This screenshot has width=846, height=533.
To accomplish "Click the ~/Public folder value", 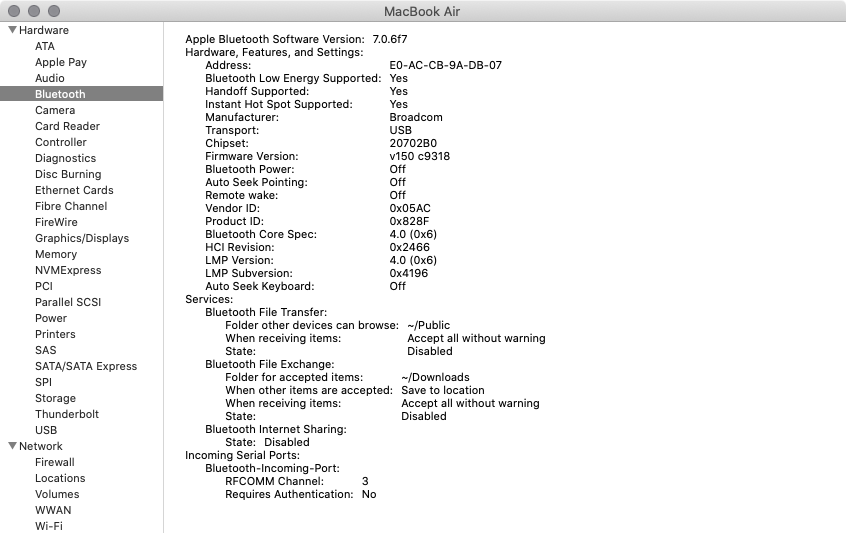I will pyautogui.click(x=428, y=325).
